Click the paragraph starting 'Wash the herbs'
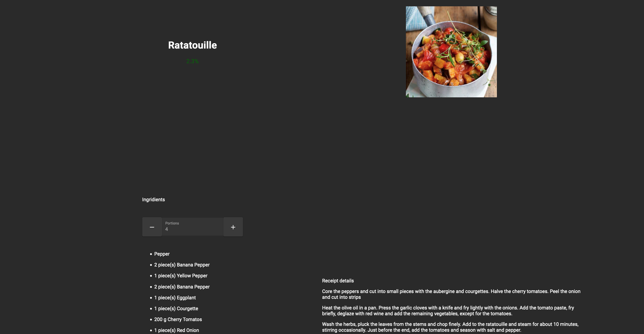 pyautogui.click(x=450, y=327)
